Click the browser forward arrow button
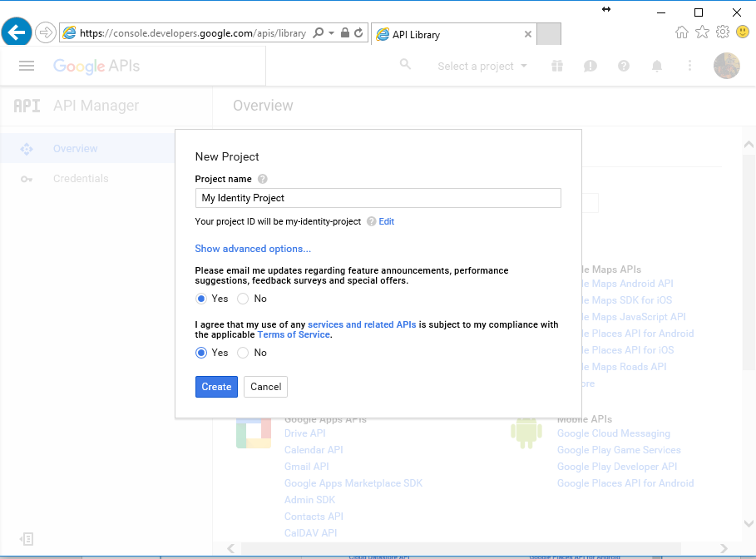Image resolution: width=756 pixels, height=559 pixels. (x=45, y=32)
